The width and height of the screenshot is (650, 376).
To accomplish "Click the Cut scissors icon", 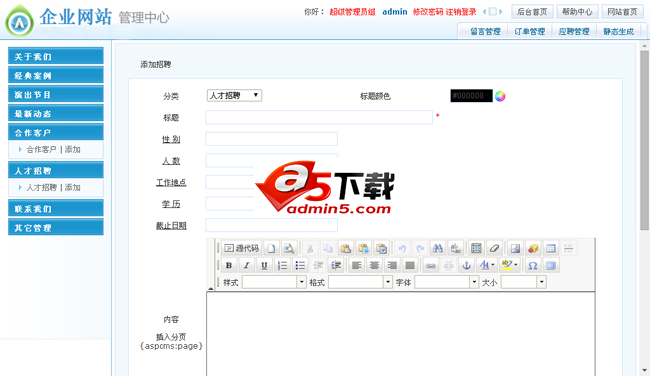I will click(x=310, y=248).
